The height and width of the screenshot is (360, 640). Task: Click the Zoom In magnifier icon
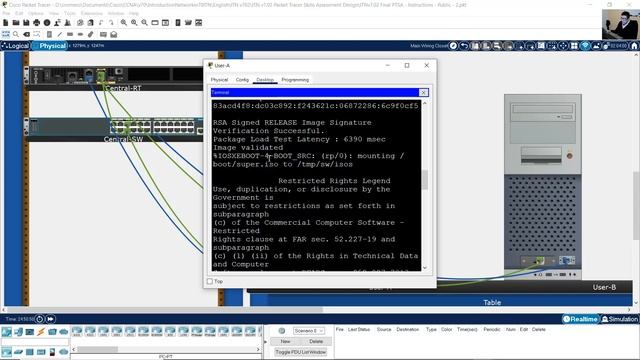click(x=124, y=23)
